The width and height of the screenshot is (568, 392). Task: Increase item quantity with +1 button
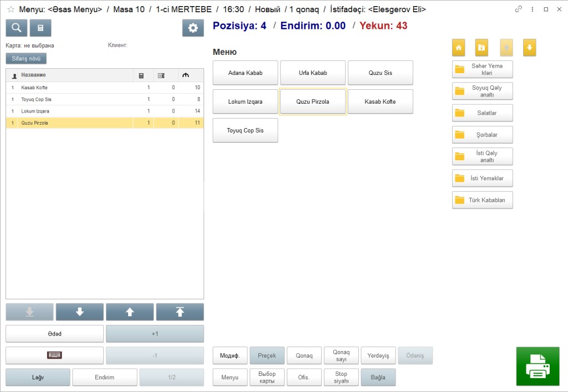click(155, 334)
